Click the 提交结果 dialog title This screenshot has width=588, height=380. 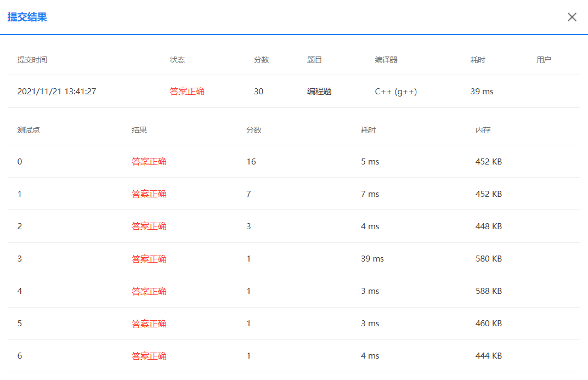pos(27,17)
